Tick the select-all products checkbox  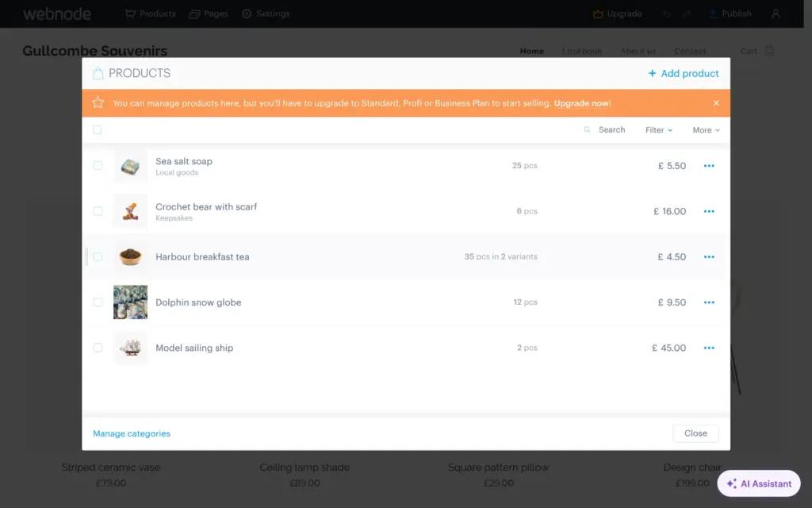[98, 129]
